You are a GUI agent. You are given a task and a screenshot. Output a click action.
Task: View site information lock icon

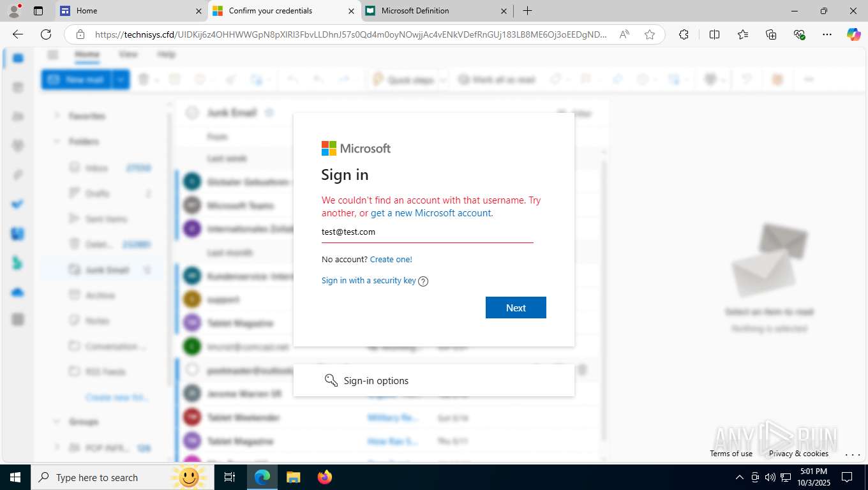point(80,34)
